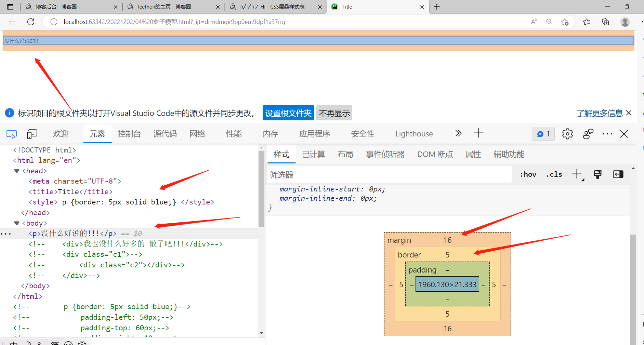The image size is (644, 345).
Task: Close the DevTools panel
Action: click(624, 134)
